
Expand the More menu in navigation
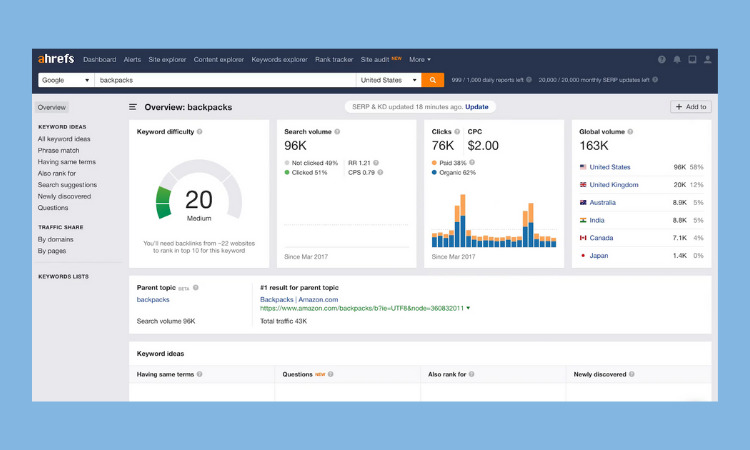[x=419, y=59]
